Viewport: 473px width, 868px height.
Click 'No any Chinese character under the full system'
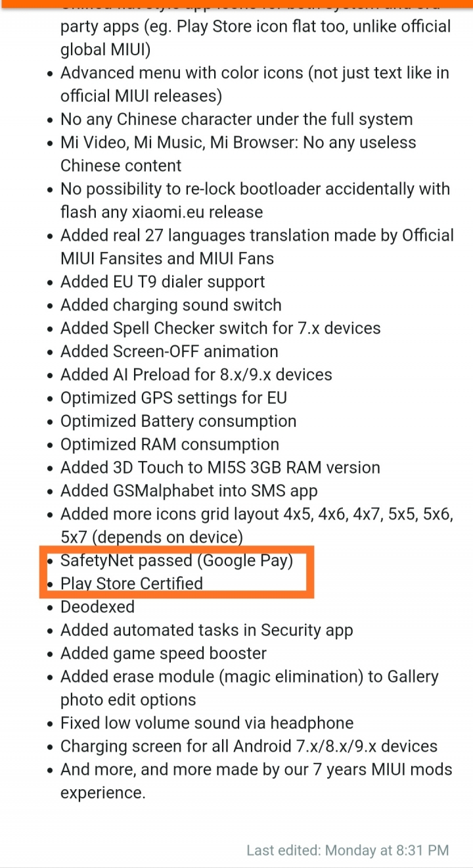coord(236,120)
